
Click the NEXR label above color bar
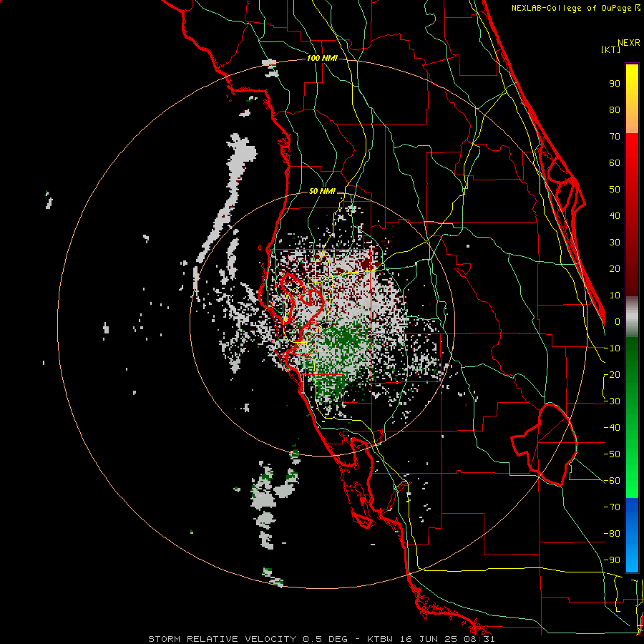[629, 43]
